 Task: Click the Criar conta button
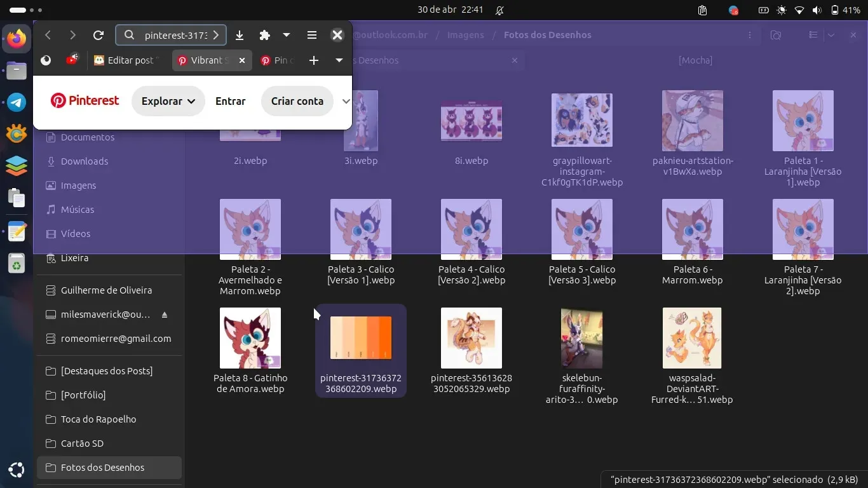pos(297,101)
